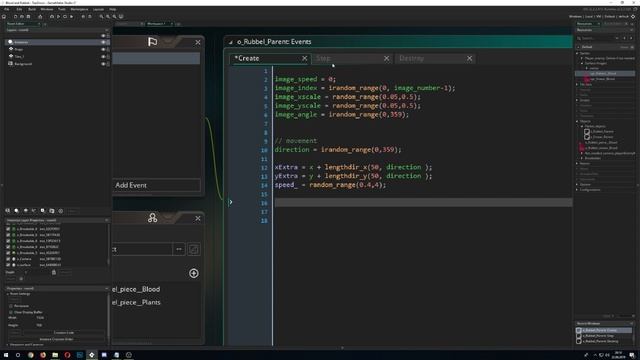Image resolution: width=640 pixels, height=360 pixels.
Task: Toggle the Clear Display Buffer checkbox
Action: [x=11, y=312]
